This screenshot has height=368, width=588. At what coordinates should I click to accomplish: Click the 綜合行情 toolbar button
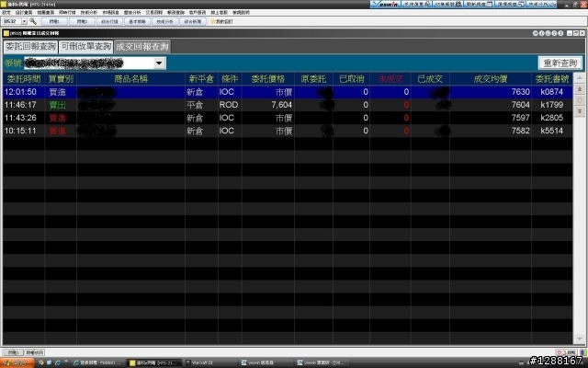(x=109, y=21)
